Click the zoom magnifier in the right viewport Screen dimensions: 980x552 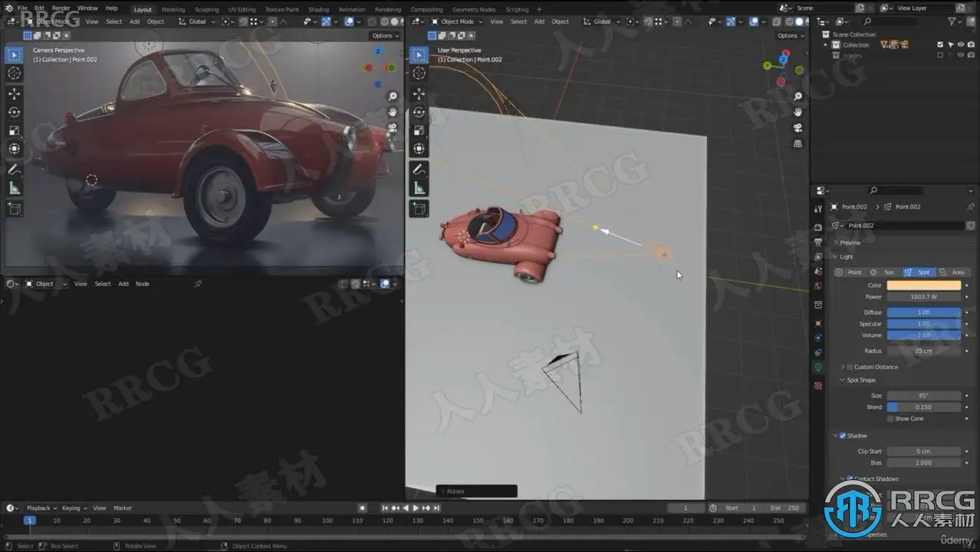tap(797, 97)
